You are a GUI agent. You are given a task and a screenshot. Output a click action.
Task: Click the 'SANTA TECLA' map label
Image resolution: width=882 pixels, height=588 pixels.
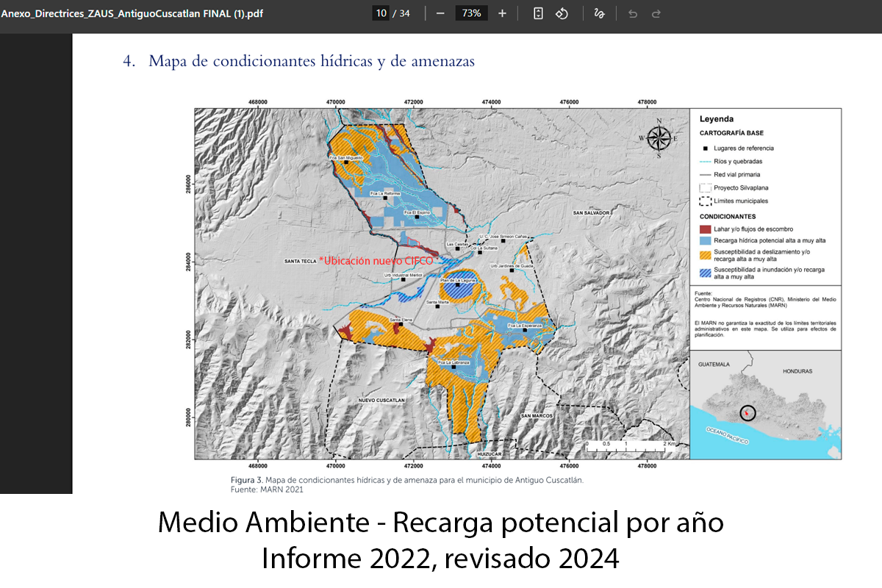click(299, 261)
